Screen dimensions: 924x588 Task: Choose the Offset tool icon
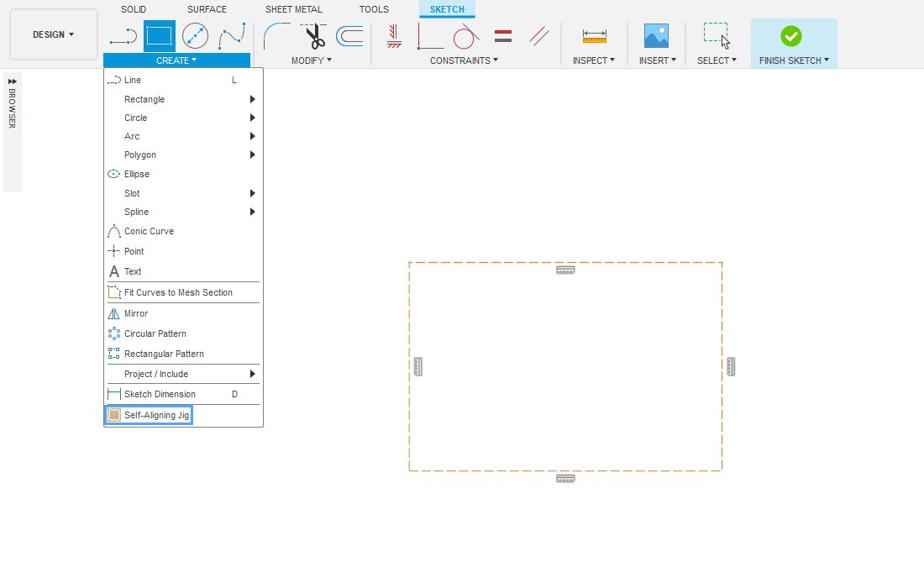pos(349,36)
